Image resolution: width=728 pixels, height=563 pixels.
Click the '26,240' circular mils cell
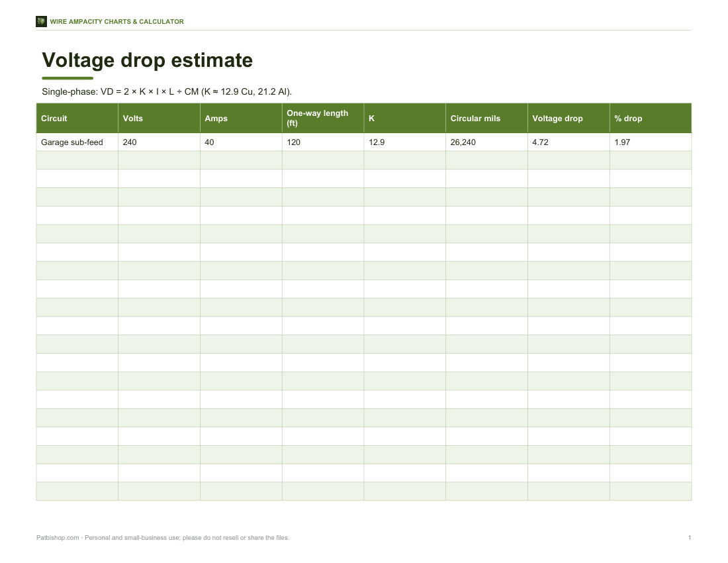pos(486,142)
